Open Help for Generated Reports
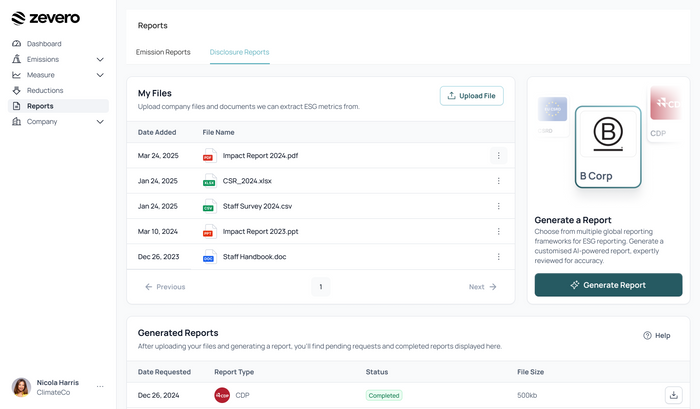700x409 pixels. coord(657,335)
